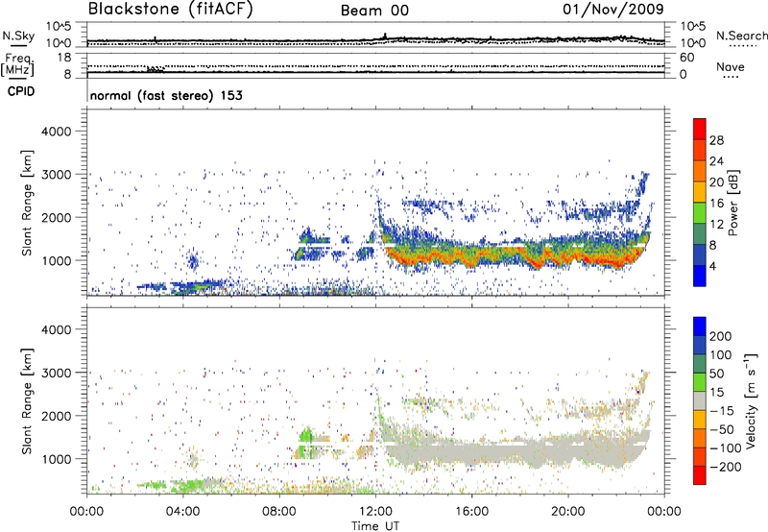Select the power color between 24 and 28

pyautogui.click(x=700, y=151)
